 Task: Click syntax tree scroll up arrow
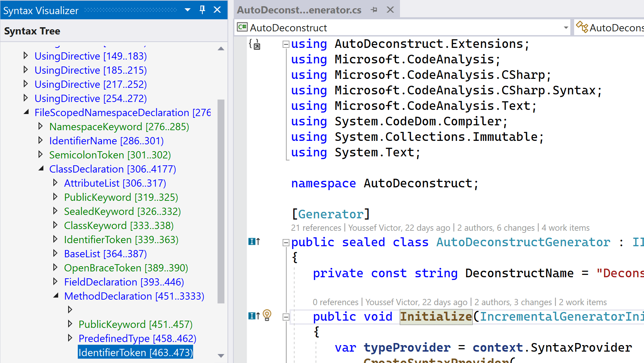[221, 49]
